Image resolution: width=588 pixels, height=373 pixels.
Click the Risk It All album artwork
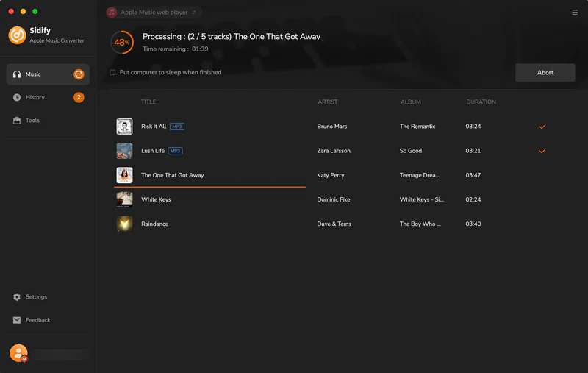(x=124, y=127)
